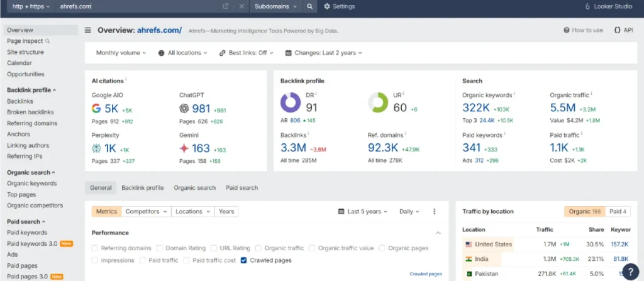The width and height of the screenshot is (644, 281).
Task: Click the Pakistan flag icon
Action: 469,273
